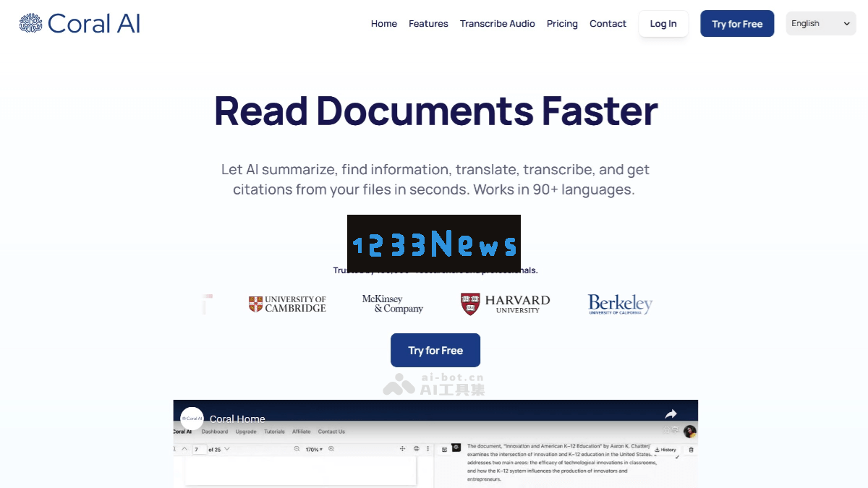Click the Coral Home video title

point(237,419)
